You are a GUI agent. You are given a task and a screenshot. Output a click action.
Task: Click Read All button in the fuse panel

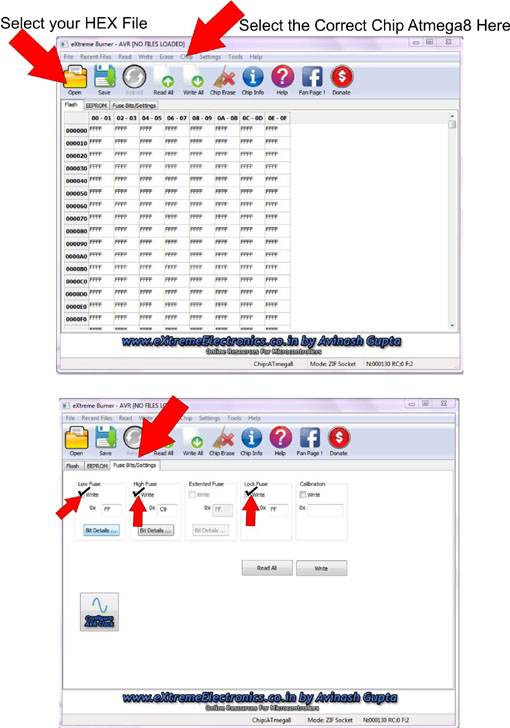267,568
